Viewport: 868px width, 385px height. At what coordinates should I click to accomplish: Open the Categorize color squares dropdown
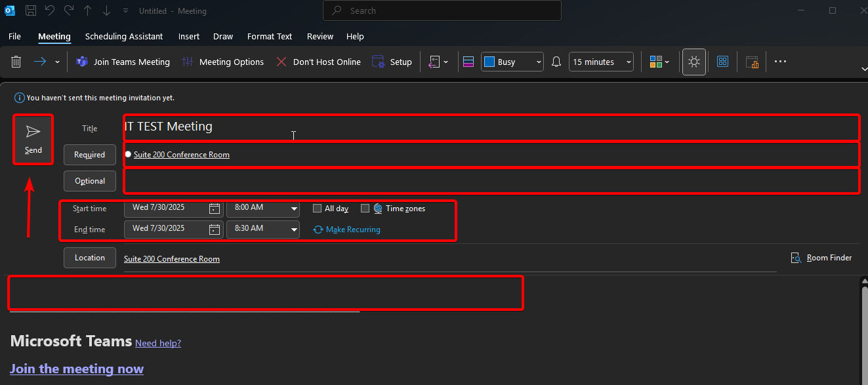[x=659, y=62]
